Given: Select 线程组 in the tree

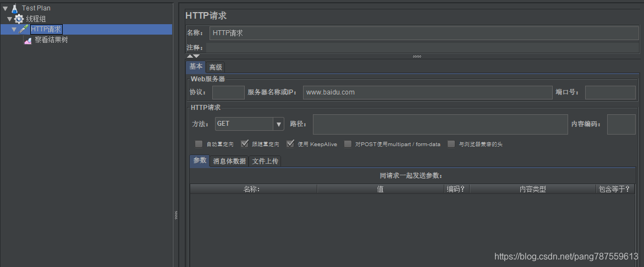Looking at the screenshot, I should pos(36,19).
